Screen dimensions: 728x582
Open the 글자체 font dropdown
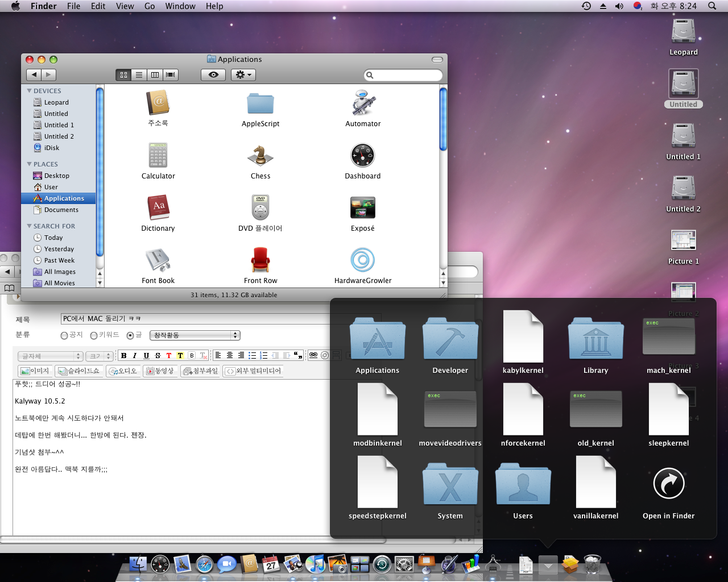51,356
